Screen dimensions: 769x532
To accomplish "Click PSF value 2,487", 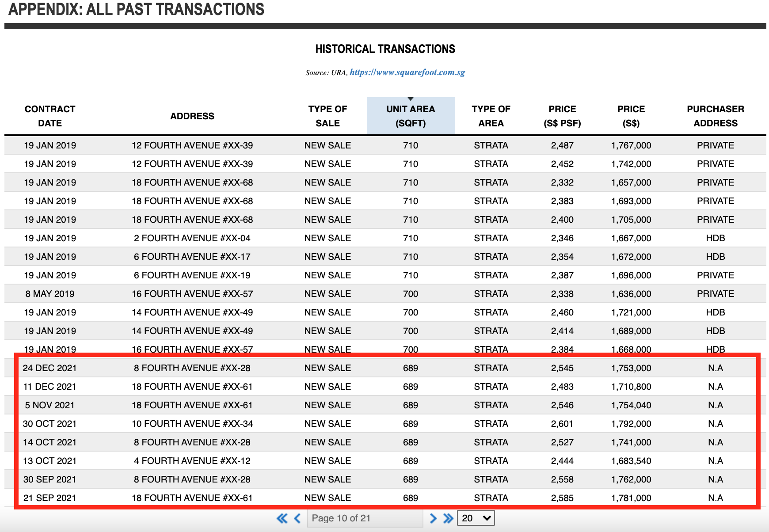I will coord(562,145).
